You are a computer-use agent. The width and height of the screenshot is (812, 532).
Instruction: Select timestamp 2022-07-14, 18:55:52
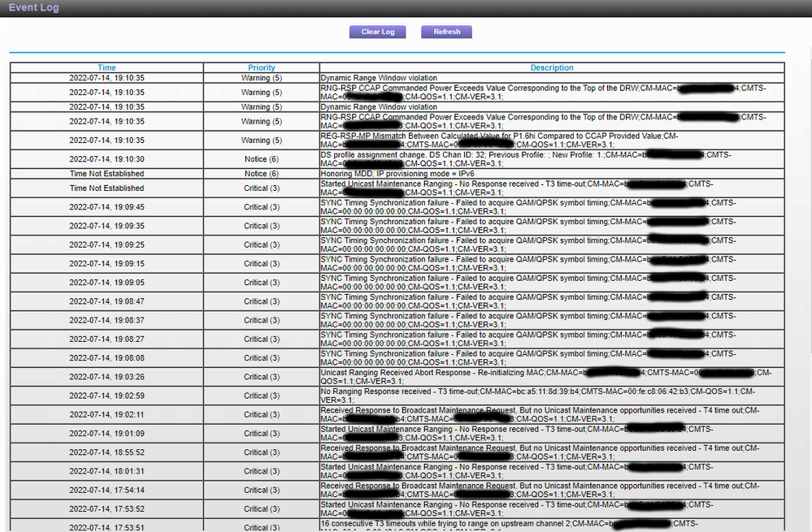click(106, 453)
